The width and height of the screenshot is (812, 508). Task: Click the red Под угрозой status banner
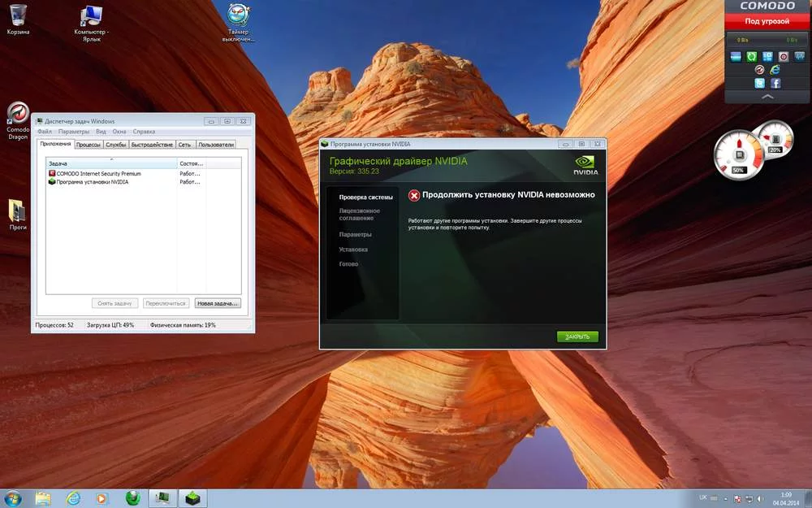point(767,21)
